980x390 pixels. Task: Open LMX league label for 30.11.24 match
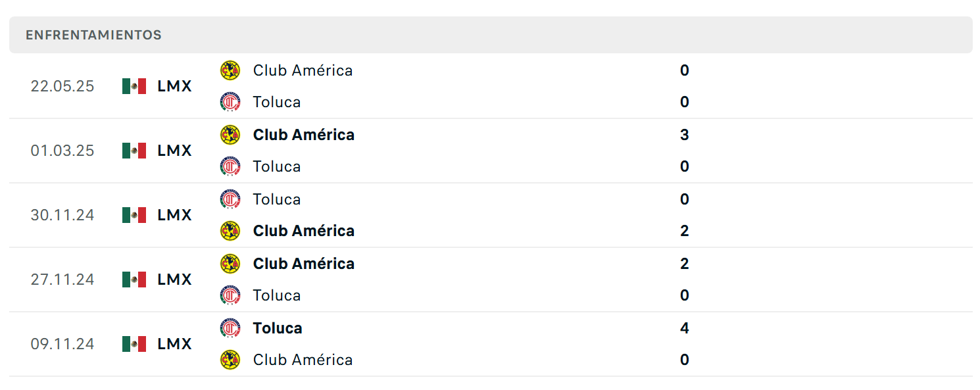(x=175, y=215)
